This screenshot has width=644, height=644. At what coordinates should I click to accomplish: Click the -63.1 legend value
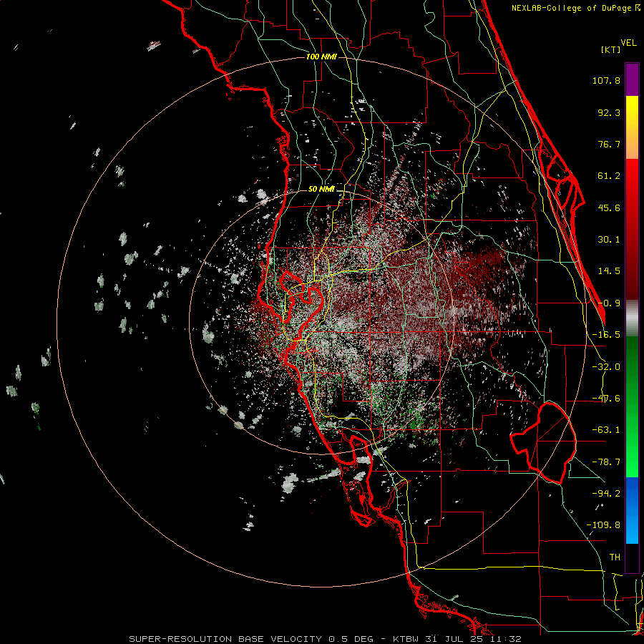pos(606,430)
